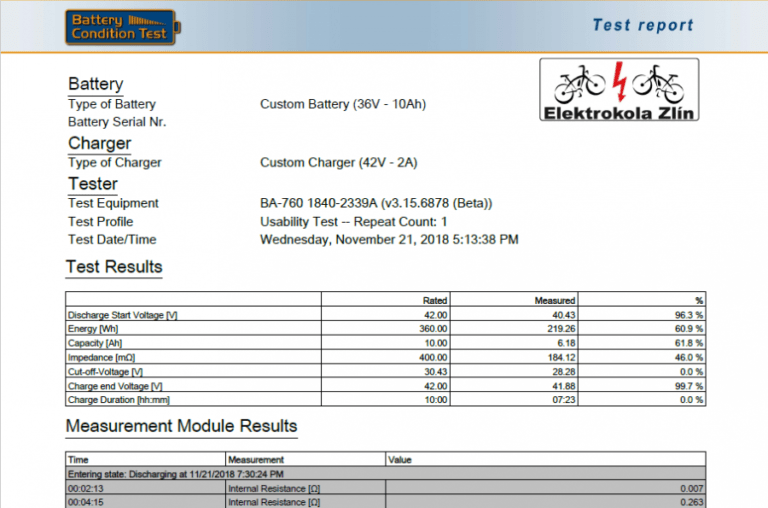Select Usability Test -- Repeat Count: 1

354,222
